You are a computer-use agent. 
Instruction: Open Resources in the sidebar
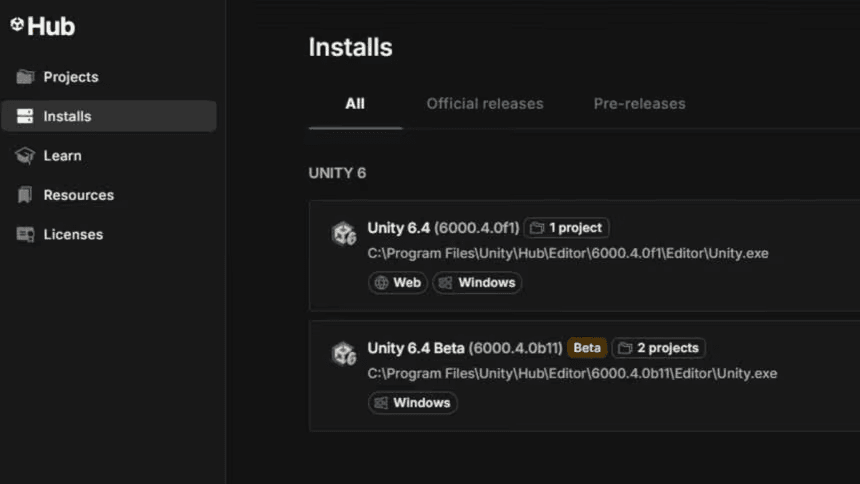(x=109, y=195)
